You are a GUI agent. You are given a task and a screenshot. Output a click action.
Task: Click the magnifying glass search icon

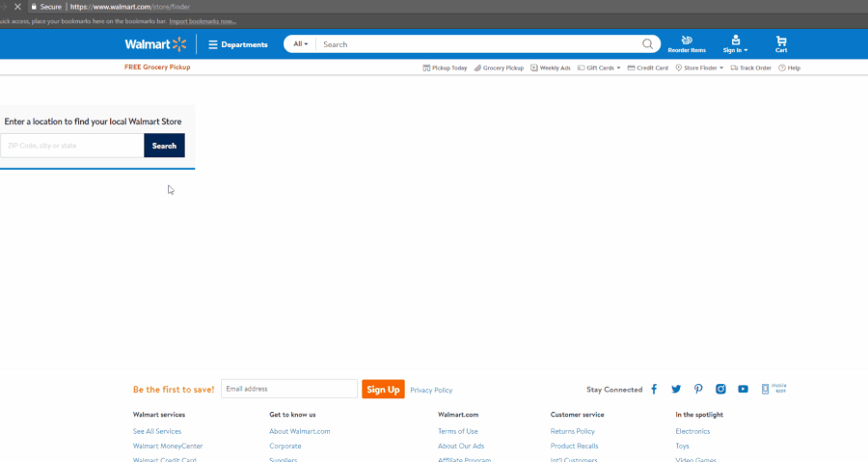[647, 44]
